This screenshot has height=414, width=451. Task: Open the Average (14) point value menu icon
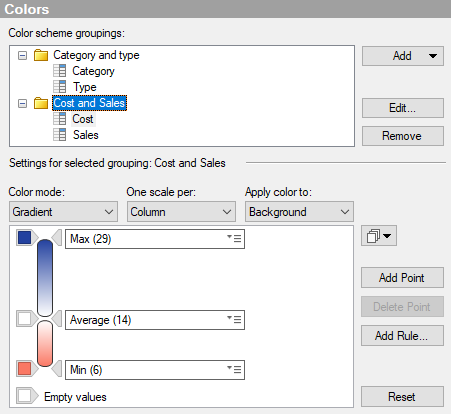pyautogui.click(x=234, y=320)
